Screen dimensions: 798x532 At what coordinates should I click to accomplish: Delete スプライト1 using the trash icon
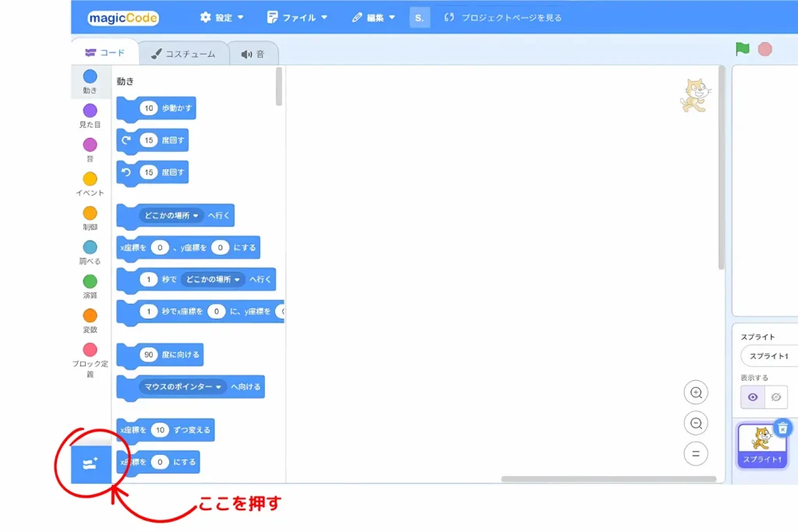pyautogui.click(x=783, y=428)
